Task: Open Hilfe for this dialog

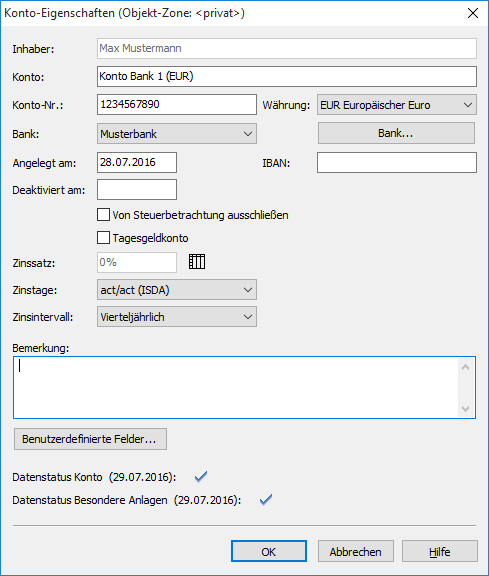Action: [440, 551]
